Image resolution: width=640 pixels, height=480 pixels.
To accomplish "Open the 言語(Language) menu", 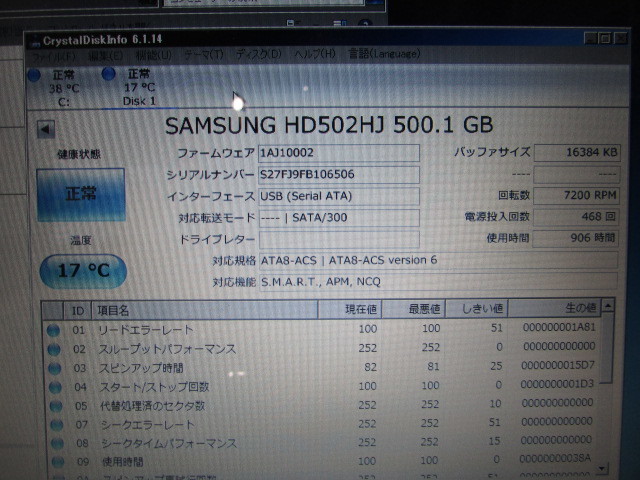I will pyautogui.click(x=384, y=53).
